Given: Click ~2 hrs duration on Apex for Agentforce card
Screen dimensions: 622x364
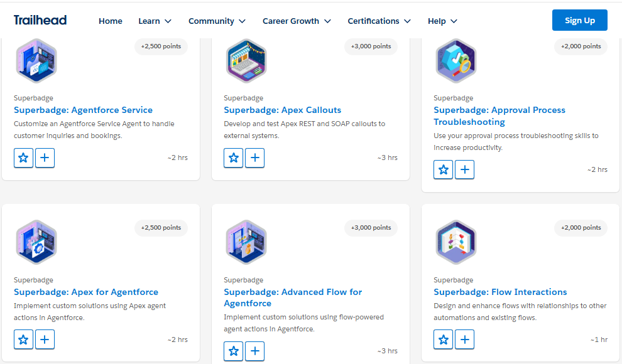Looking at the screenshot, I should click(178, 340).
